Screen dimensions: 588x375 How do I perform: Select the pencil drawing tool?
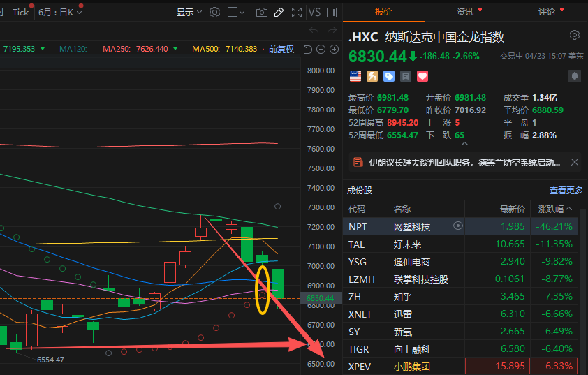(x=279, y=13)
